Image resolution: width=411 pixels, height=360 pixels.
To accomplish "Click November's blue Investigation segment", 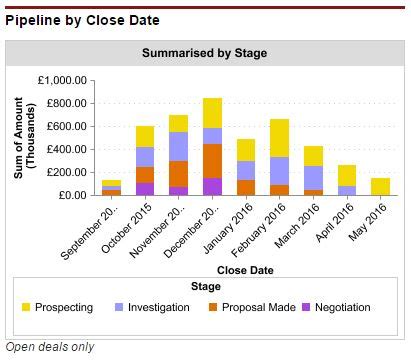I will pyautogui.click(x=178, y=147).
